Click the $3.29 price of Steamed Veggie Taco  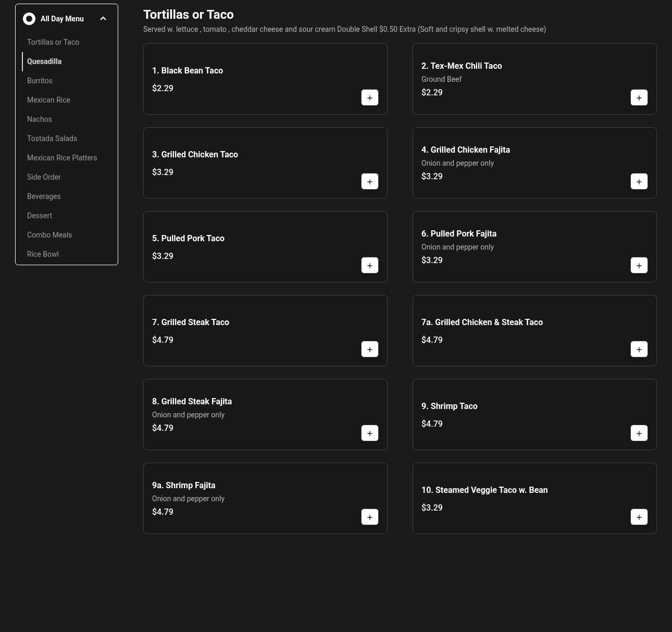432,508
